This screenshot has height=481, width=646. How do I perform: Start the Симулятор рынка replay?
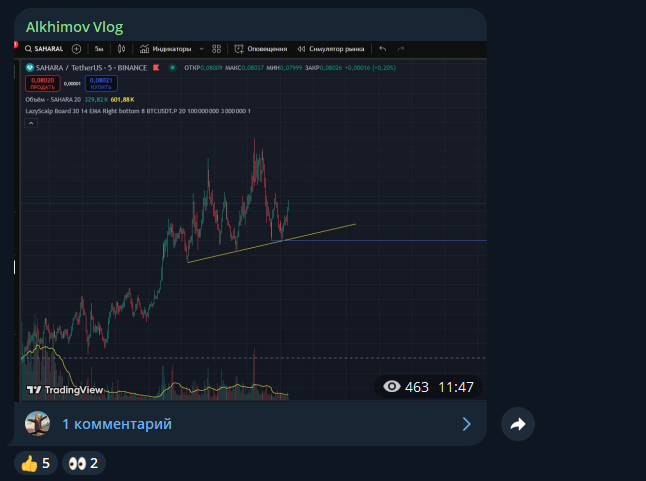[331, 49]
